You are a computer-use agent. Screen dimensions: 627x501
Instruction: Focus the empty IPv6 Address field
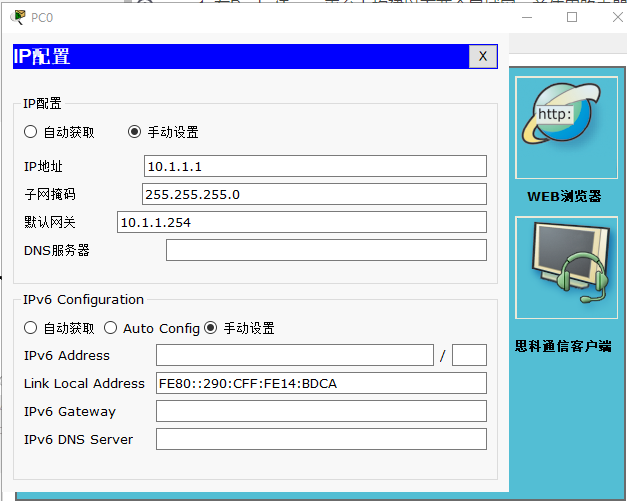(295, 355)
